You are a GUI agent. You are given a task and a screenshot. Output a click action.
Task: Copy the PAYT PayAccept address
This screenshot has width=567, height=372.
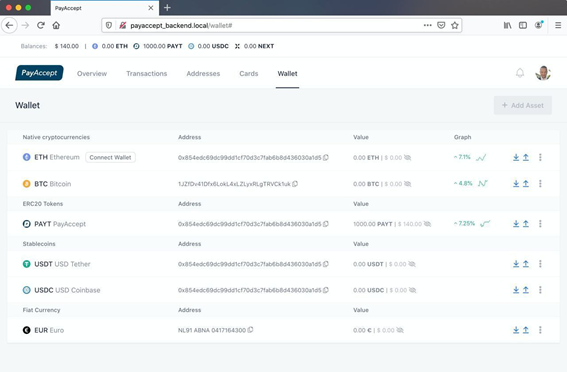326,224
